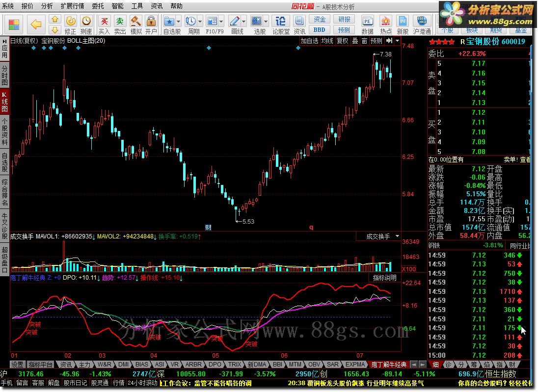
Task: Switch to the 分时图 side tab
Action: (x=4, y=76)
